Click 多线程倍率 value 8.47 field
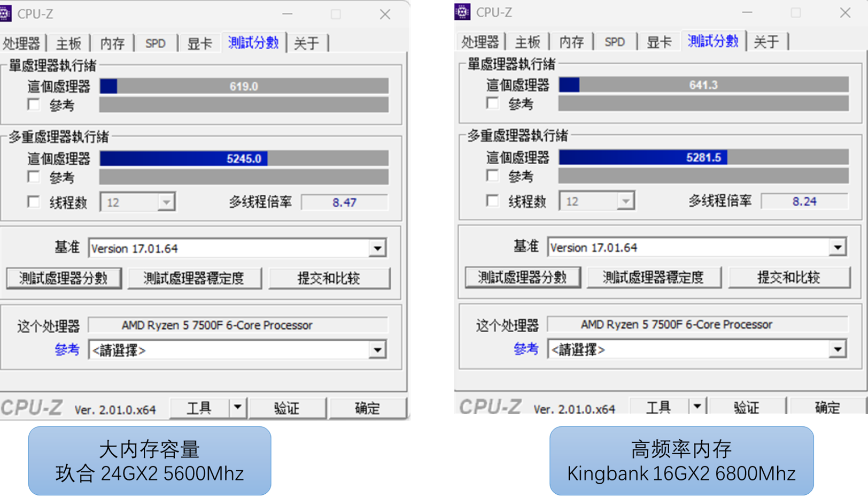This screenshot has width=868, height=497. pos(344,202)
